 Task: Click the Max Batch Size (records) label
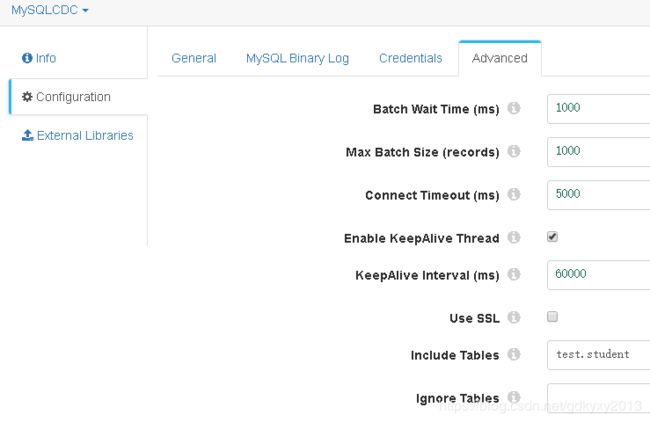point(422,152)
